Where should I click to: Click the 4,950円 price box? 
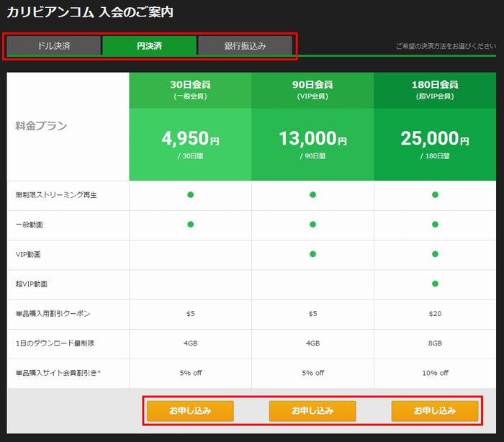[190, 144]
